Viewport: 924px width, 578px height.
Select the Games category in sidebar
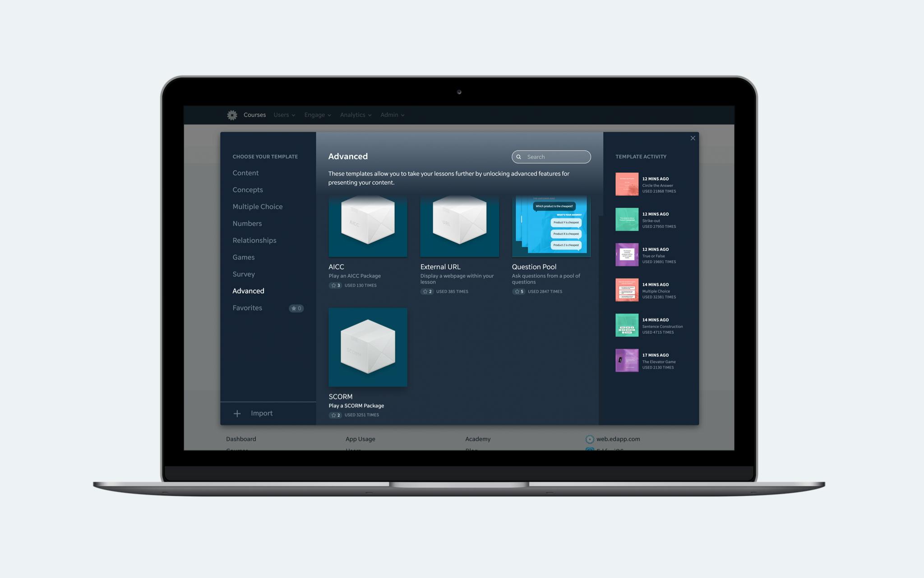244,257
